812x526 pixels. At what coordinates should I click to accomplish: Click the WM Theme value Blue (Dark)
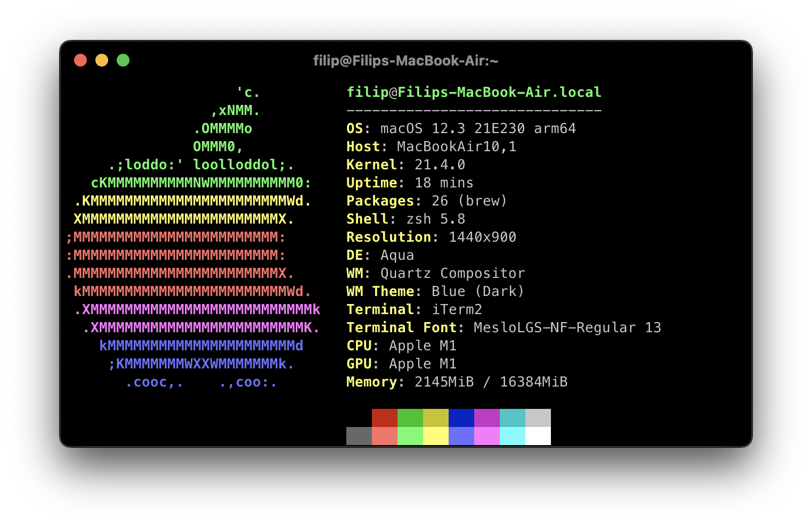[x=478, y=291]
